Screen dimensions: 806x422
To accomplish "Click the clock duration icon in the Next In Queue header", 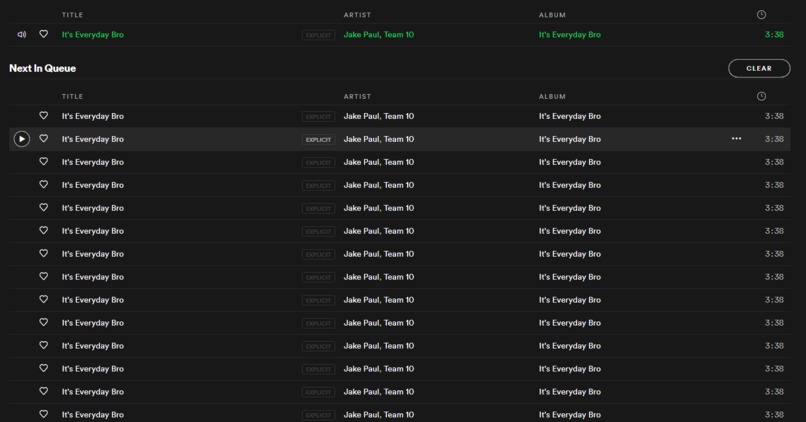I will (x=761, y=96).
